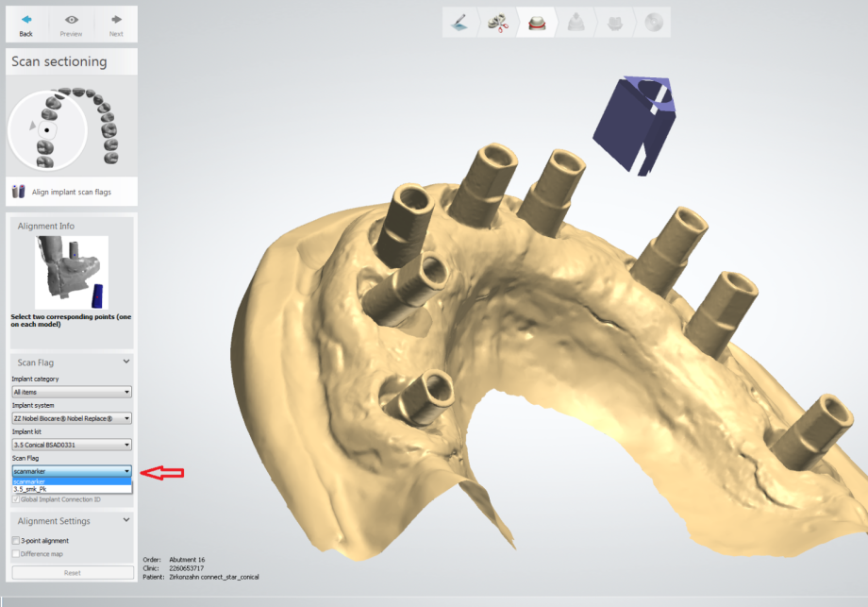Toggle Global Implant Connection ID checkbox

click(x=15, y=499)
